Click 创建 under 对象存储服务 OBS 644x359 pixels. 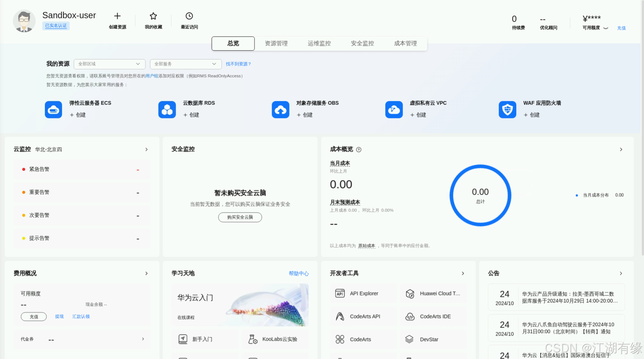[305, 115]
